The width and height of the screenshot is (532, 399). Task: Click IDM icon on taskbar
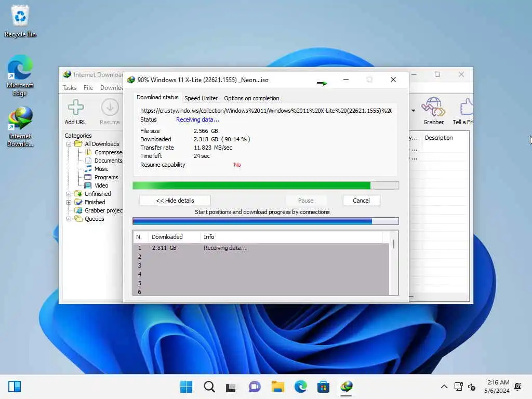tap(347, 387)
